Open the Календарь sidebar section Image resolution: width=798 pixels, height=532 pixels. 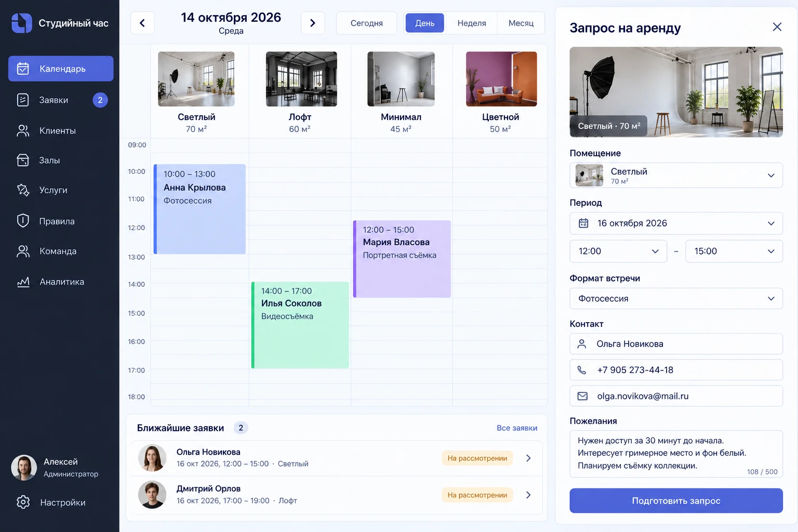click(61, 69)
